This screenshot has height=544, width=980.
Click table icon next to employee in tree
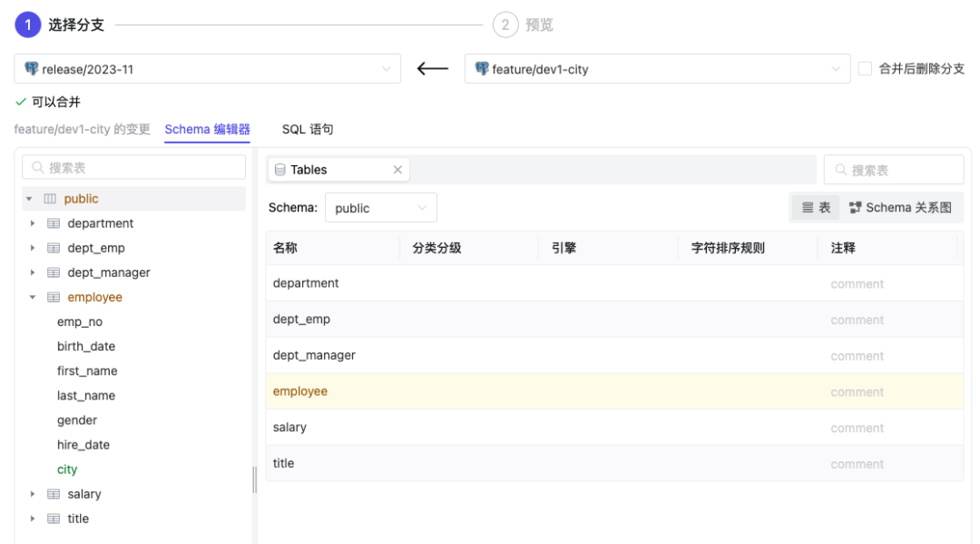(54, 297)
